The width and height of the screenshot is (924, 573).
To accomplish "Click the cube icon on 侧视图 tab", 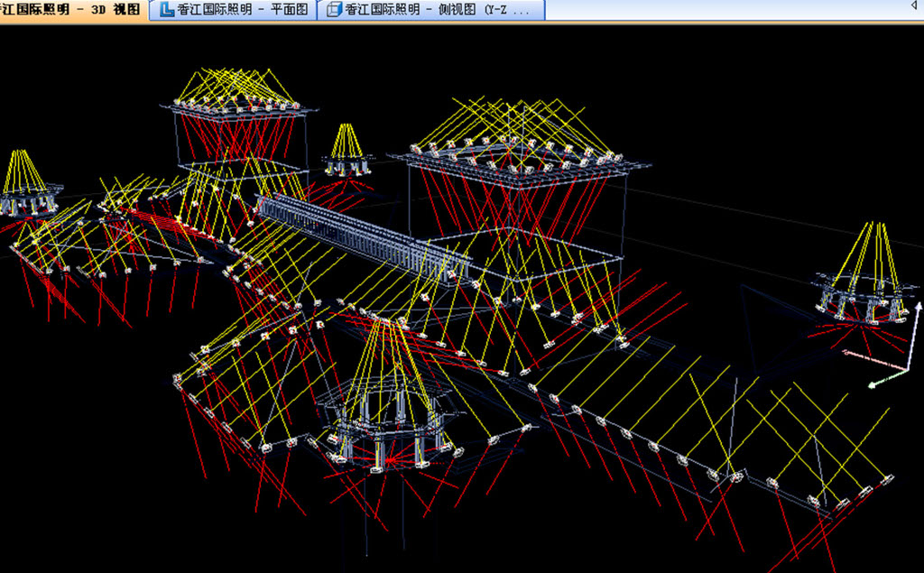I will [334, 10].
